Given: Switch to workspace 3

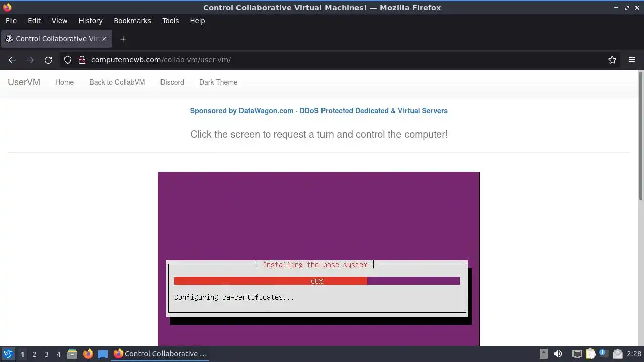Looking at the screenshot, I should click(47, 354).
